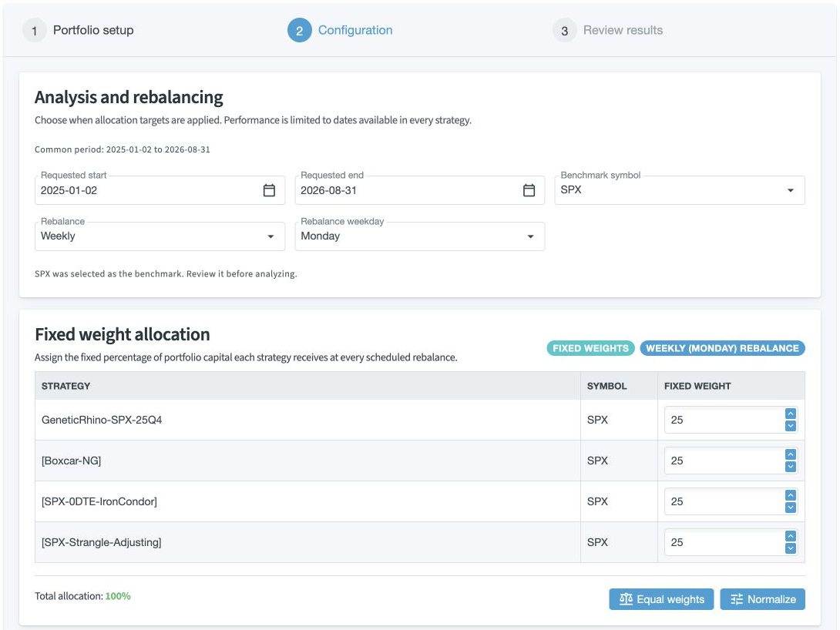Viewport: 840px width, 630px height.
Task: Decrease [SPX-0DTE-IronCondor] weight with down arrow
Action: pos(790,508)
